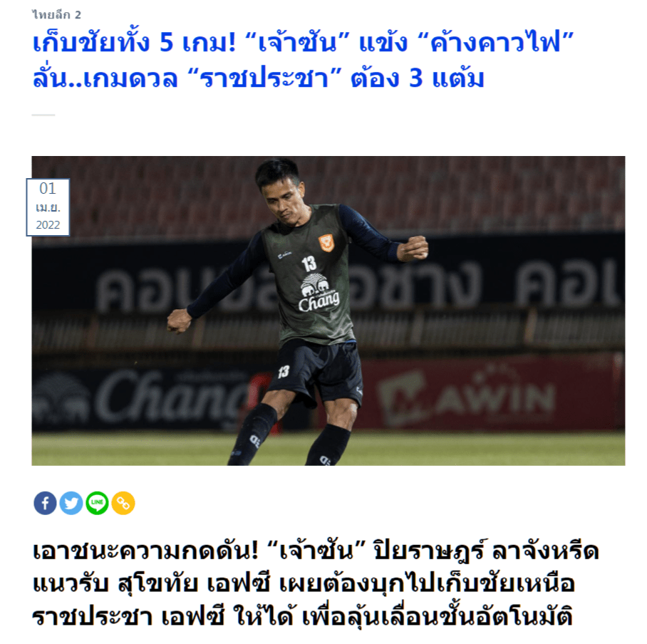Click the paragraph line mentioning สุโขทัย เอฟซี
647x644 pixels.
tap(304, 583)
